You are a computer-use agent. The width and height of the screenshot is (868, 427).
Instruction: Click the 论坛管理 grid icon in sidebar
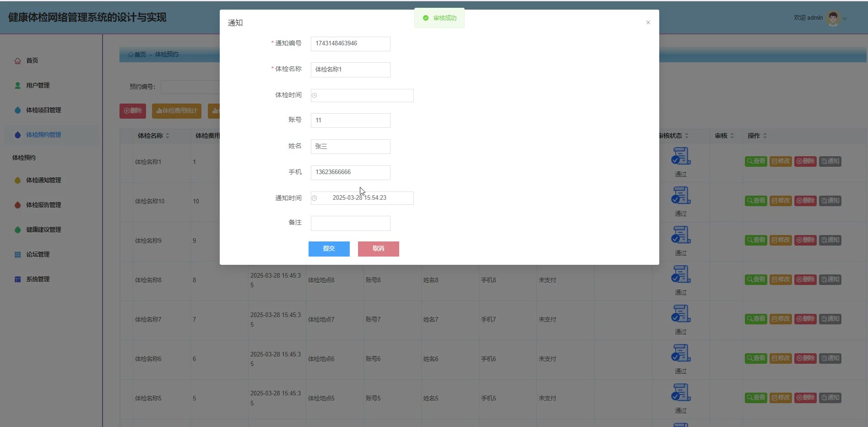tap(18, 254)
